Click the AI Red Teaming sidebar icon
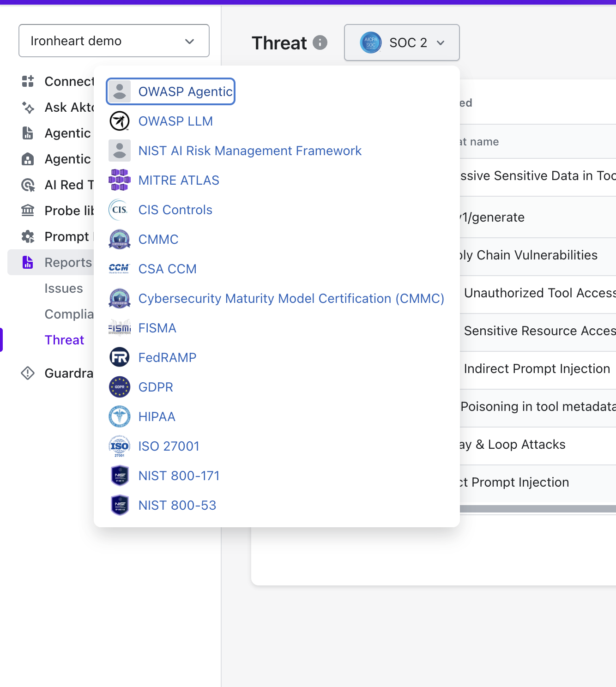Viewport: 616px width, 687px height. tap(28, 185)
